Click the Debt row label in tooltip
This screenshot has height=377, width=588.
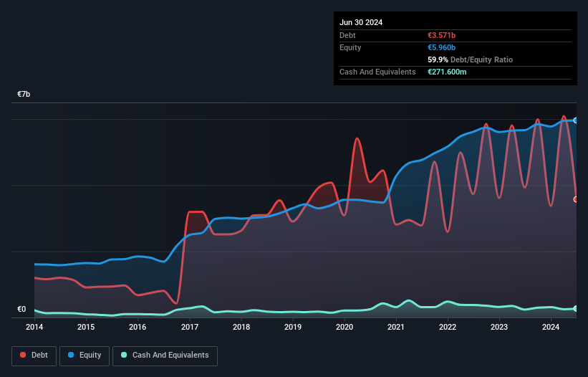click(347, 35)
